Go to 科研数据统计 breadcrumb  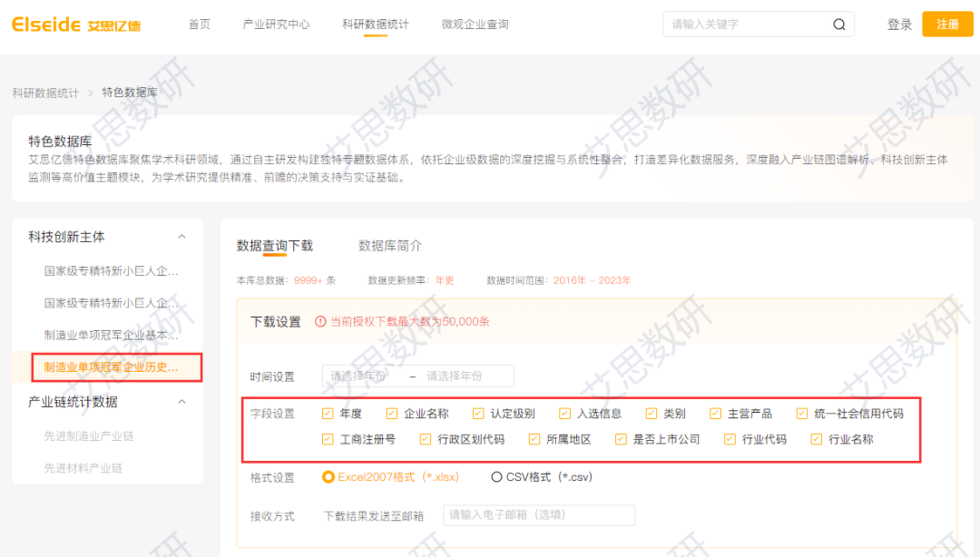pyautogui.click(x=45, y=93)
